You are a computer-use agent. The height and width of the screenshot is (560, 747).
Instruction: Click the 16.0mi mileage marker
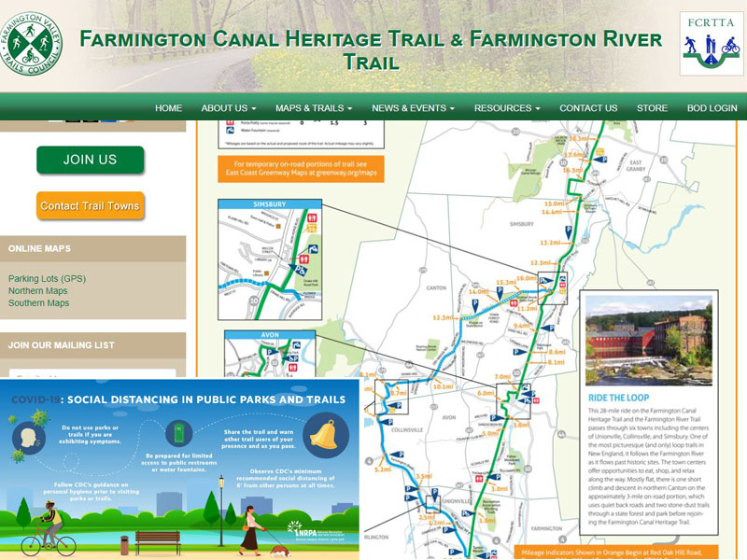coord(526,278)
